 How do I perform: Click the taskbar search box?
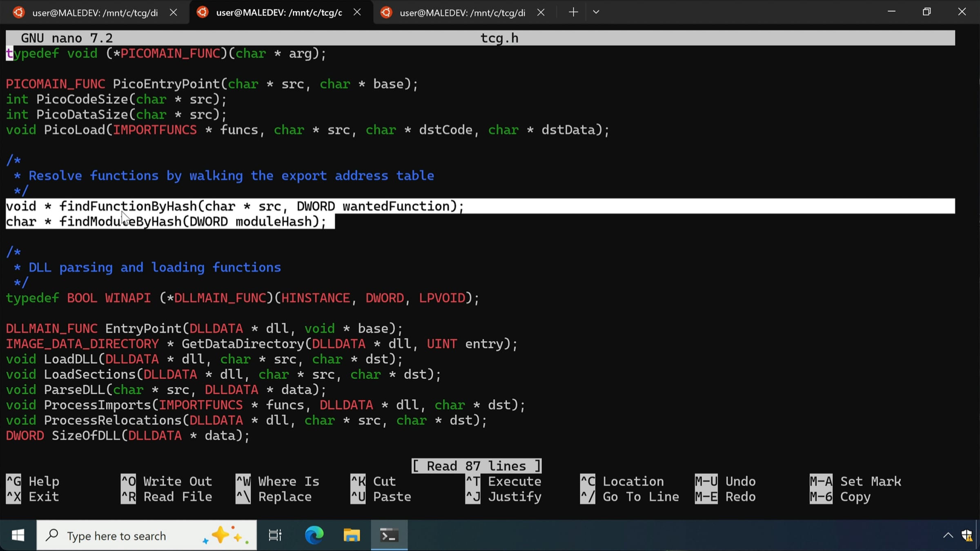147,535
